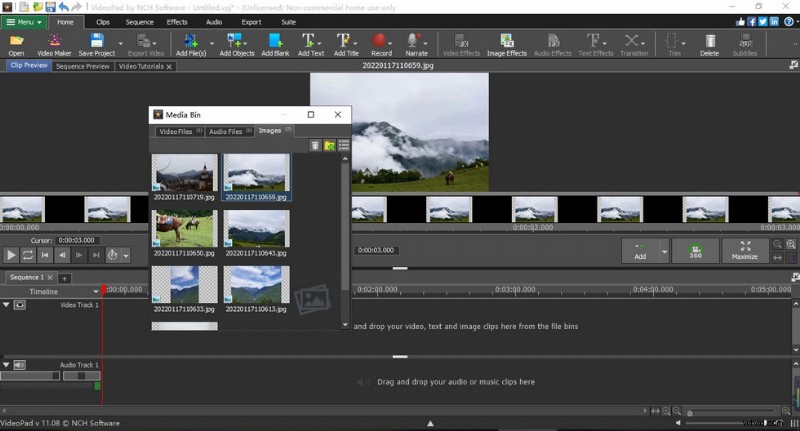Collapse Video Track 1 triangle

[x=6, y=305]
